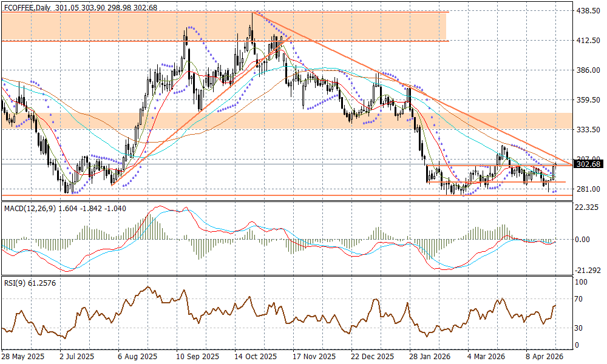Click the 281.00 price axis label
Viewport: 607px width, 364px height.
[588, 189]
